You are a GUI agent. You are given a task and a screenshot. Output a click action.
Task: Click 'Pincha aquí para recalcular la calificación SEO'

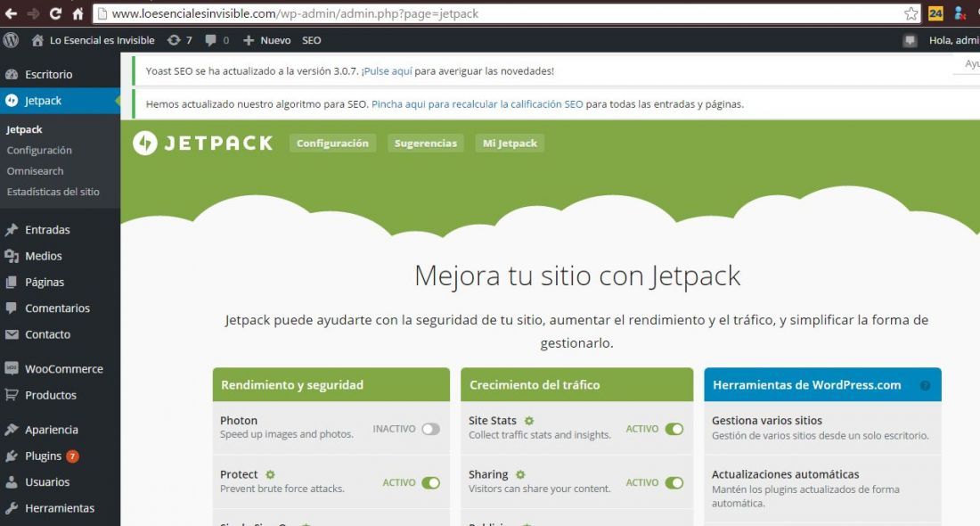tap(477, 104)
